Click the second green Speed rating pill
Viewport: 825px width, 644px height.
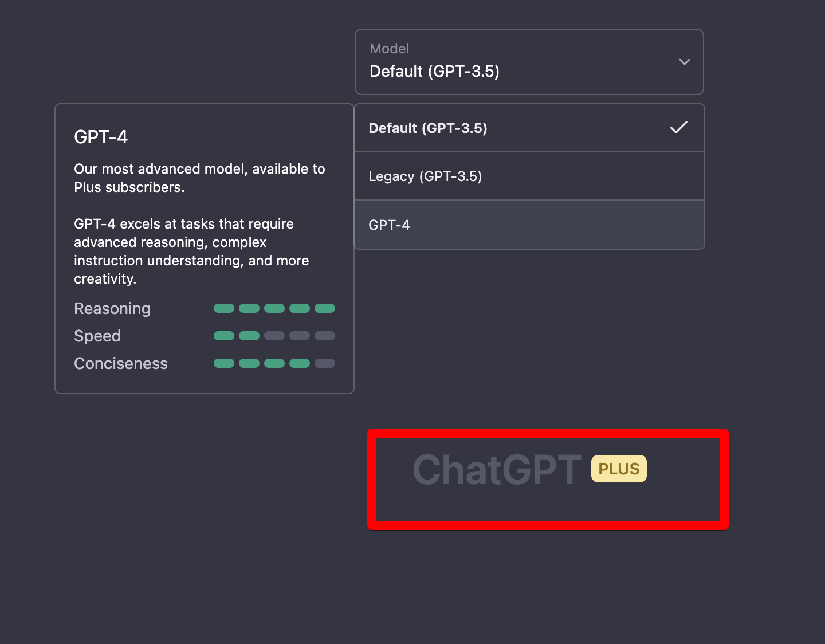point(249,336)
